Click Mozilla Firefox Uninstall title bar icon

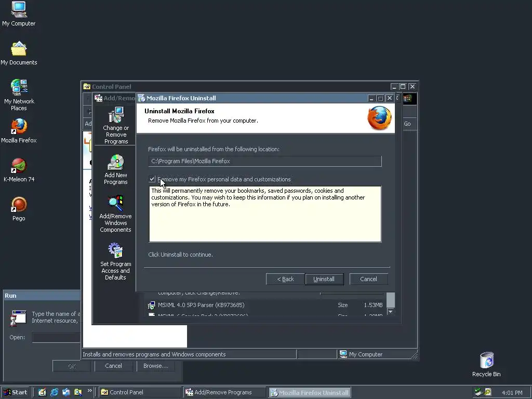click(141, 98)
